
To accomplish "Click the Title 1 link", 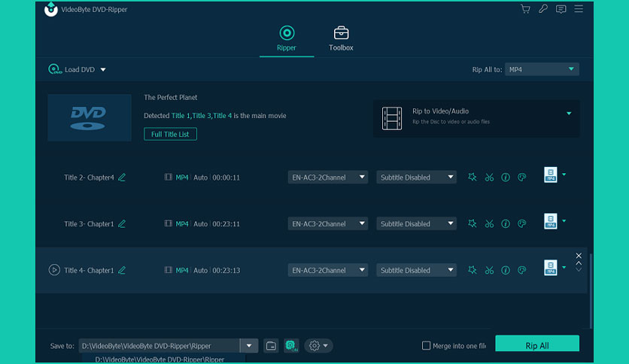I will tap(180, 116).
